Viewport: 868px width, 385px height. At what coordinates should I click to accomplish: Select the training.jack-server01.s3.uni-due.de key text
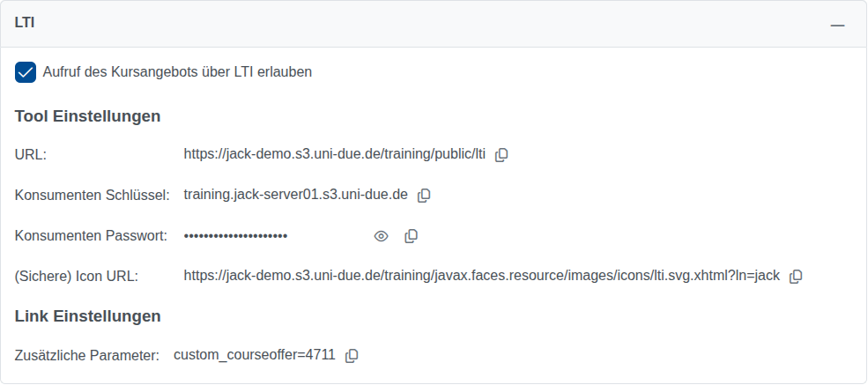click(x=296, y=195)
